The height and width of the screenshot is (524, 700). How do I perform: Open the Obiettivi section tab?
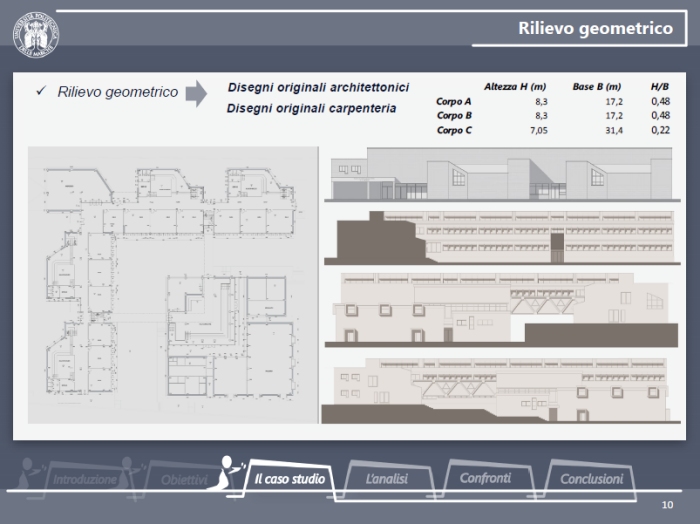183,480
